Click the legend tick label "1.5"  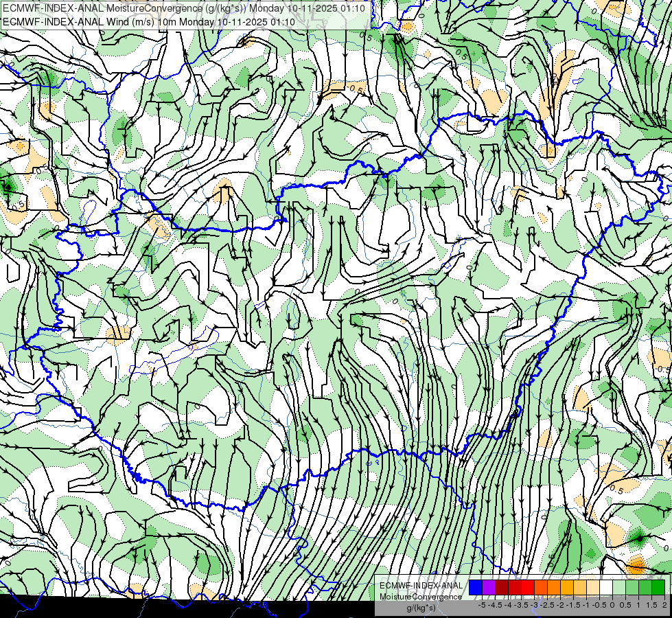click(x=651, y=605)
